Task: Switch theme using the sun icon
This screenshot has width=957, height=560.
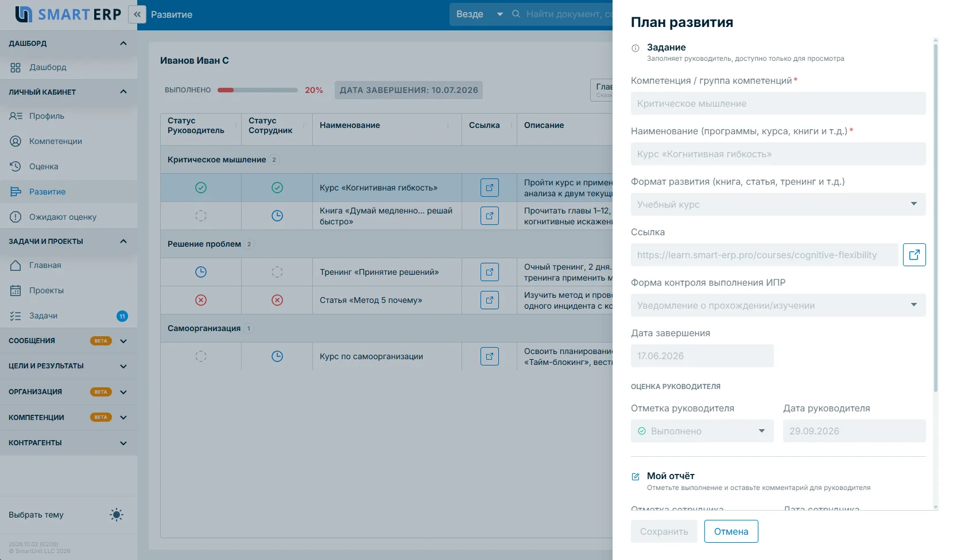Action: tap(117, 515)
